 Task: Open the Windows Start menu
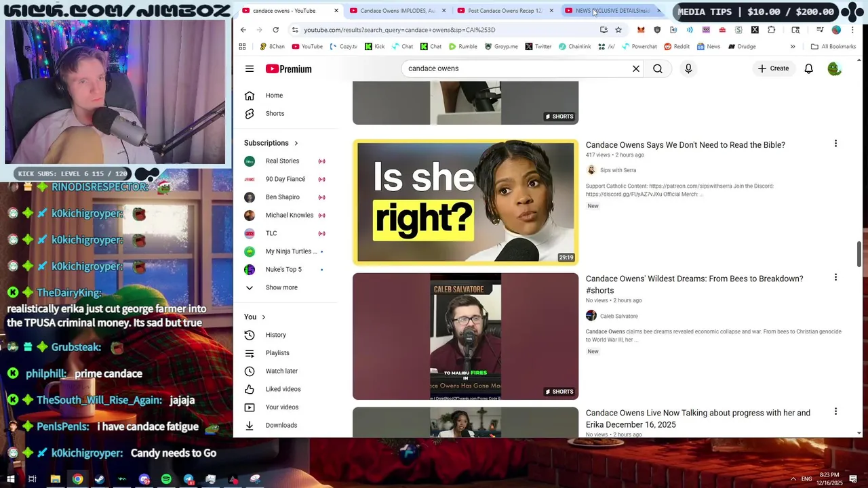coord(10,479)
